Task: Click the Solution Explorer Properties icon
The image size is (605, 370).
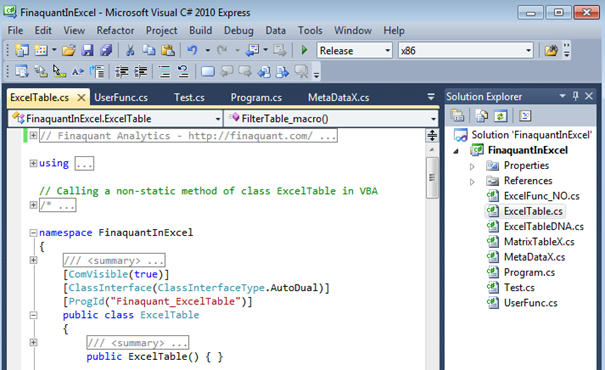Action: pos(457,115)
